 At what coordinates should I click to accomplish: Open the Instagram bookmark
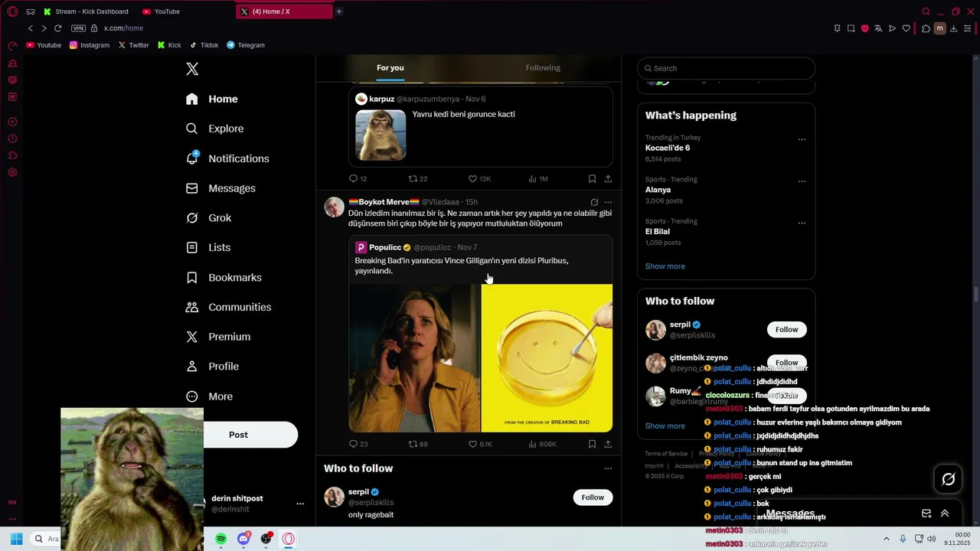tap(90, 45)
